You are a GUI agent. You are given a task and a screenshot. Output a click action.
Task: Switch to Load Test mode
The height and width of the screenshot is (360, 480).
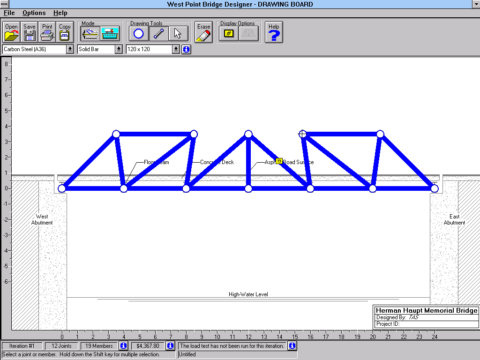[110, 34]
